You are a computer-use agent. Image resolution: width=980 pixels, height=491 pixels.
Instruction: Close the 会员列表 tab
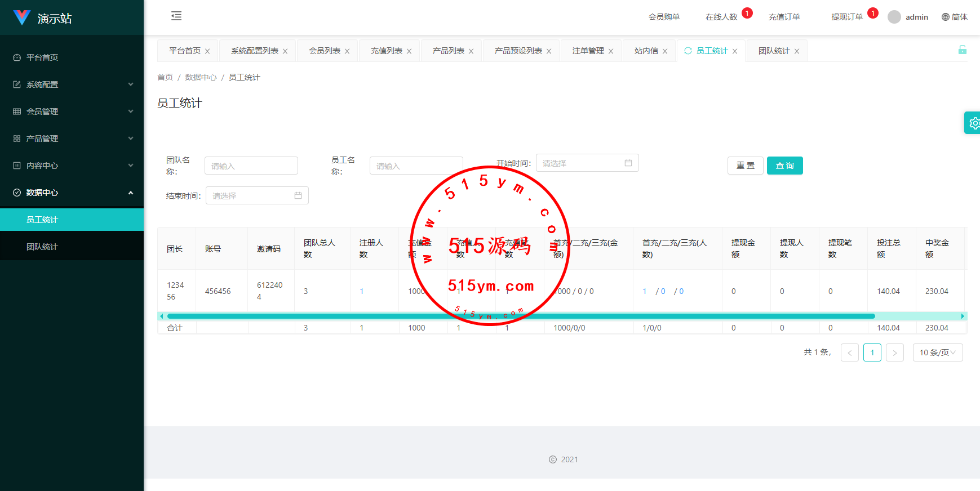(x=347, y=51)
